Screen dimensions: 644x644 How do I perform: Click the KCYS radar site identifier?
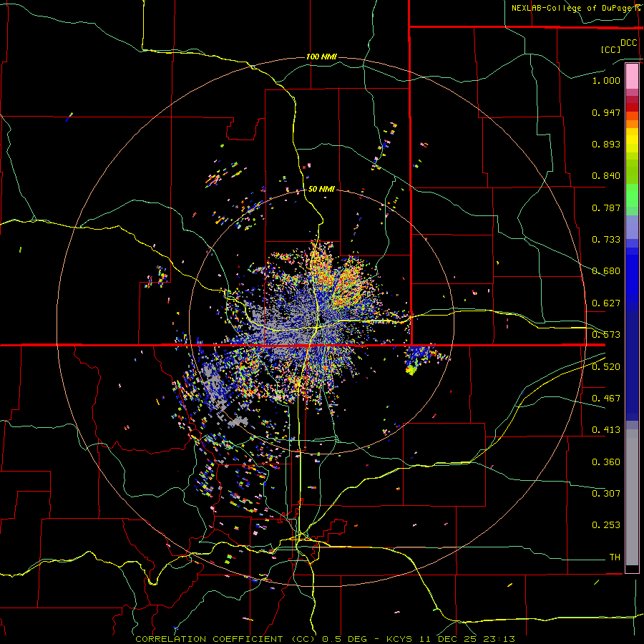point(401,639)
